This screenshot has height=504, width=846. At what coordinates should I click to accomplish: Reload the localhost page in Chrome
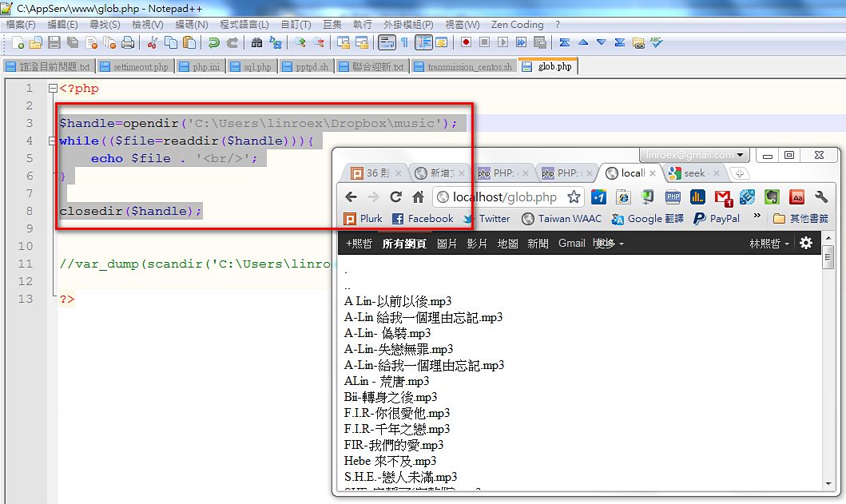tap(396, 197)
